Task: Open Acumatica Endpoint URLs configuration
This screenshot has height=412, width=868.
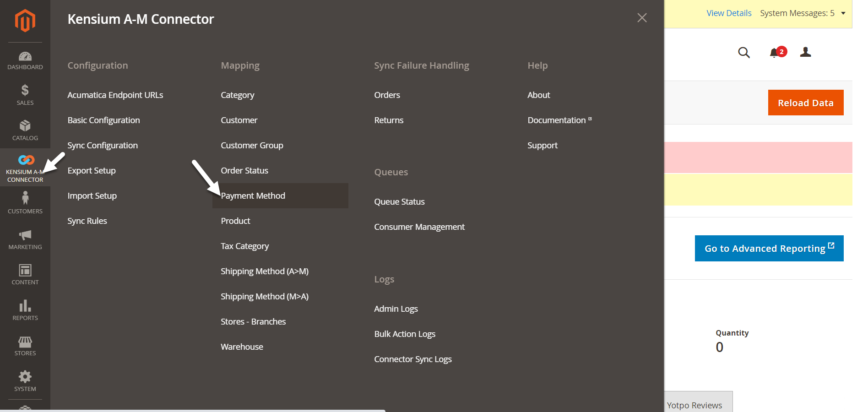Action: point(115,95)
